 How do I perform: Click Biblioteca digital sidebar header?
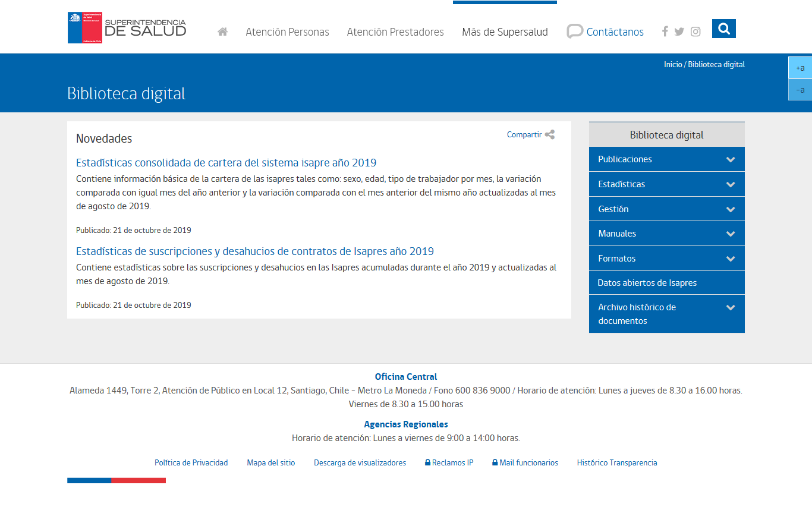(x=666, y=135)
